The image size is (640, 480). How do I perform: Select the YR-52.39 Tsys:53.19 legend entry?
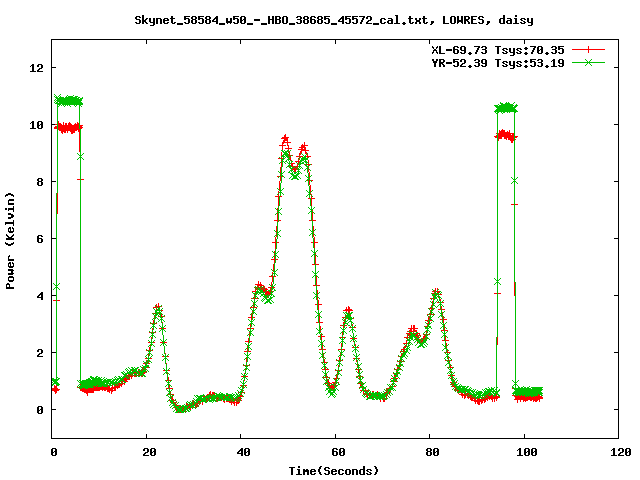pos(498,63)
